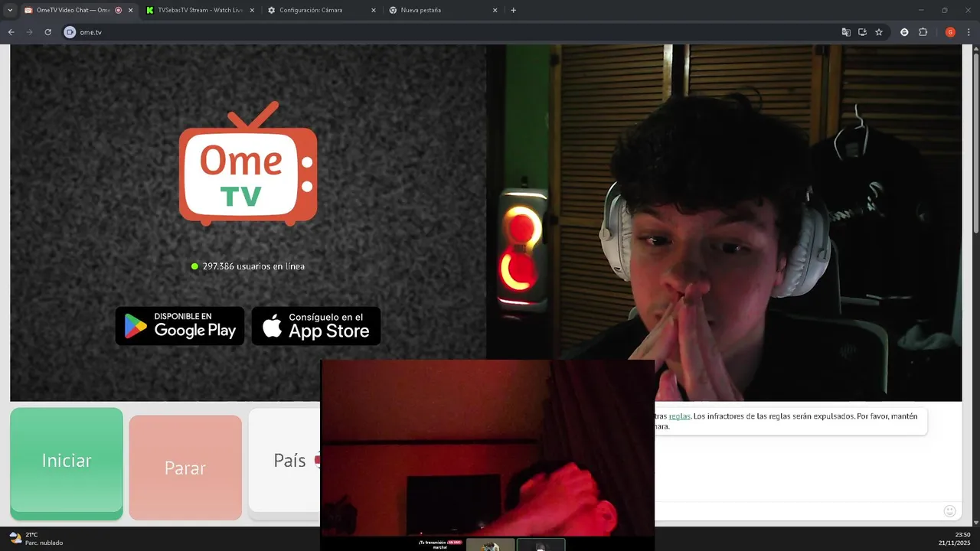The image size is (980, 551).
Task: Click the round extension icon beside the star
Action: click(904, 32)
